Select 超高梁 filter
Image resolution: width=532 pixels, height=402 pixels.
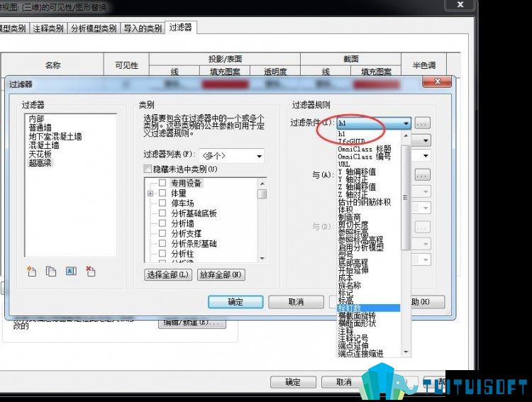pos(40,163)
